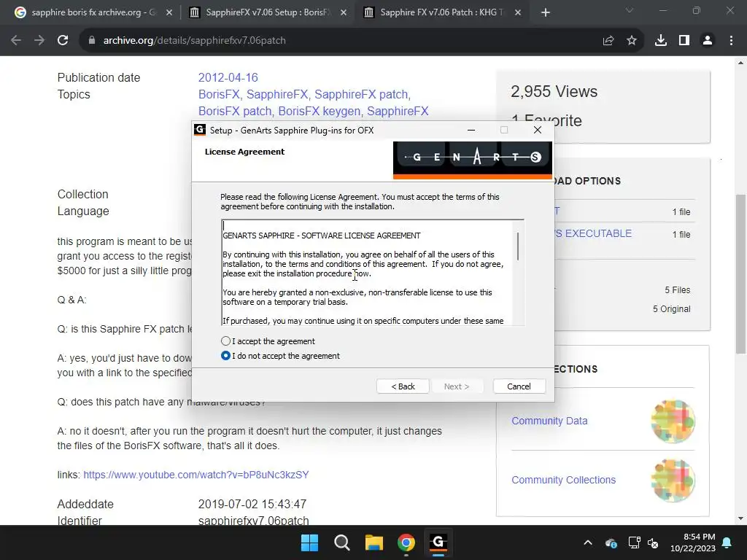Open the OneDrive tray icon
747x560 pixels.
pyautogui.click(x=611, y=542)
